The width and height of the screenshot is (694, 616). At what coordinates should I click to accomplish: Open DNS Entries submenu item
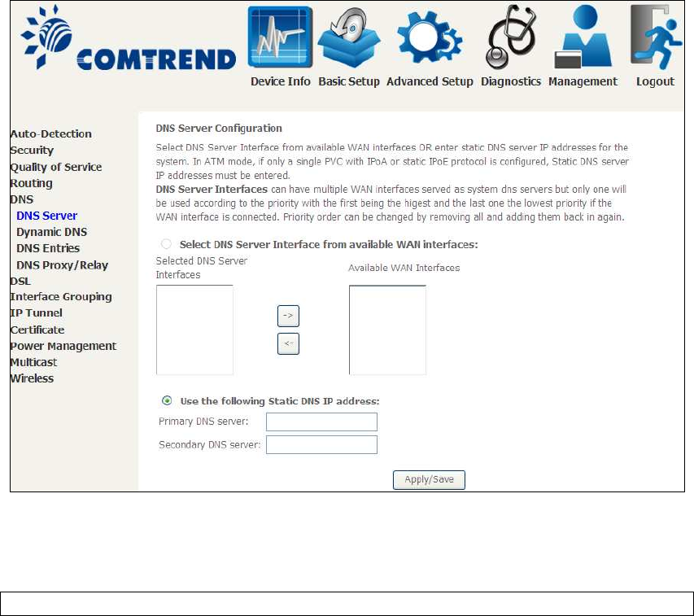pyautogui.click(x=48, y=248)
